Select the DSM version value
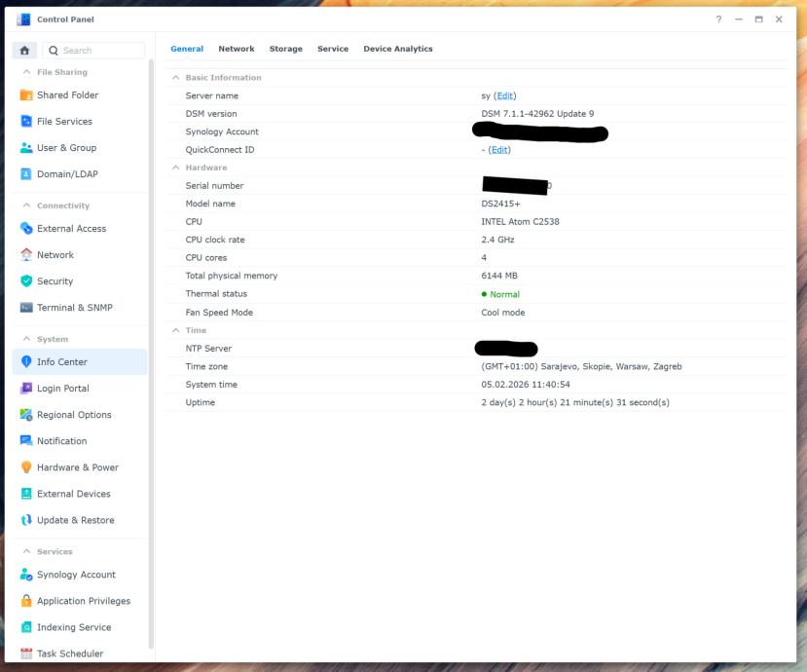 pos(537,114)
